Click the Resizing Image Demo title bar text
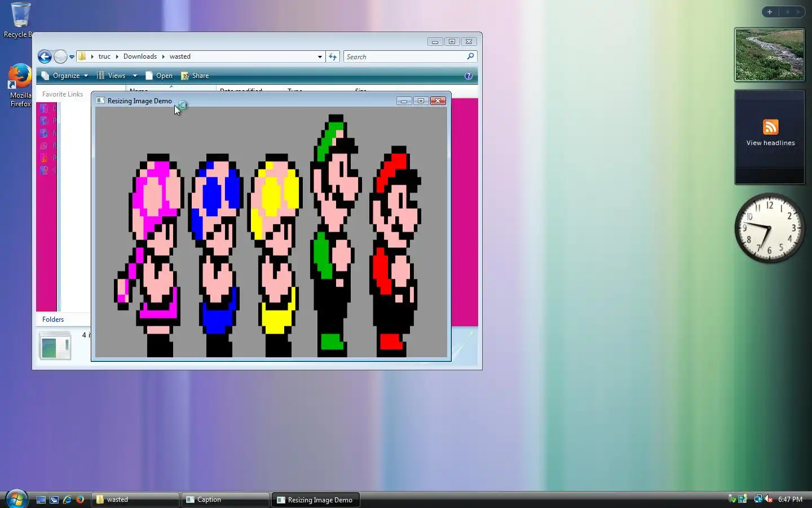The height and width of the screenshot is (508, 812). (x=140, y=101)
